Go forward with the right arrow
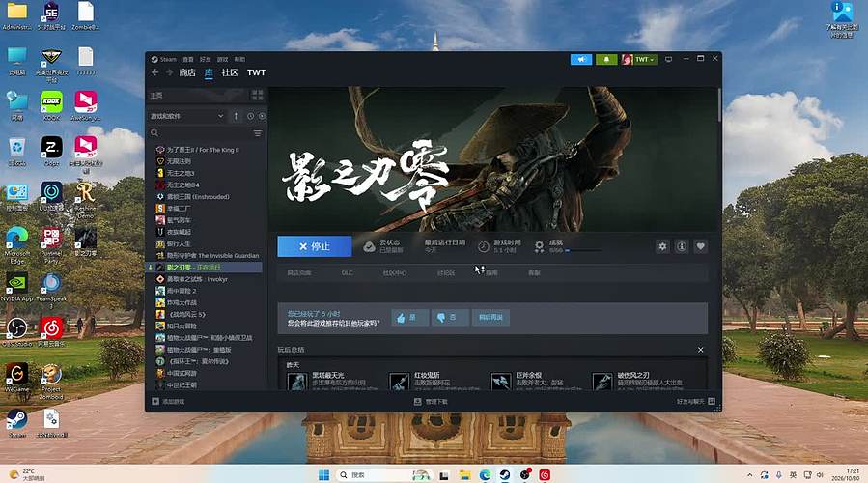This screenshot has width=868, height=483. 169,72
